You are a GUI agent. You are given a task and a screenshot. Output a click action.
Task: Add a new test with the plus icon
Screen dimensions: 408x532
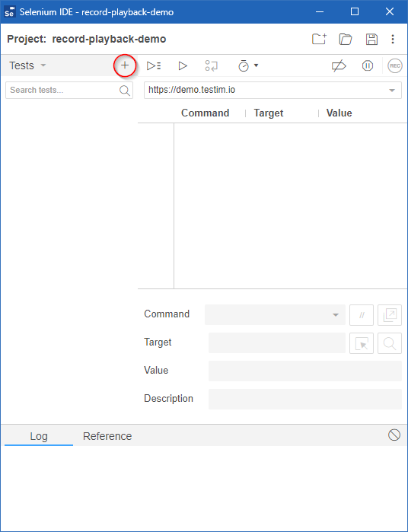point(125,65)
